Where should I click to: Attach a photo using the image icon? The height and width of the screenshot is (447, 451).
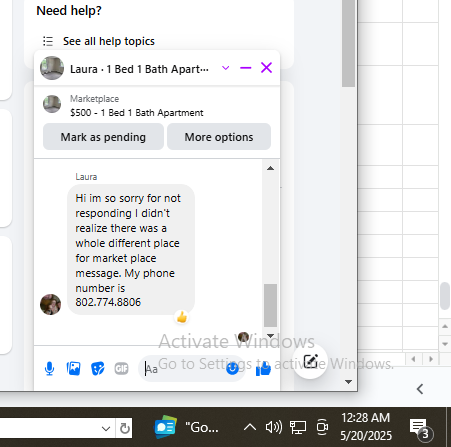(73, 368)
